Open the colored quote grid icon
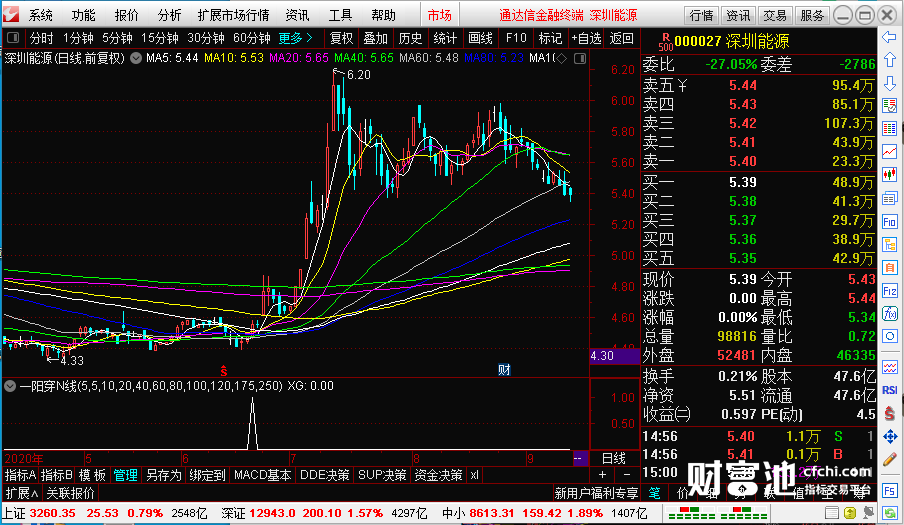This screenshot has width=904, height=525. (890, 129)
